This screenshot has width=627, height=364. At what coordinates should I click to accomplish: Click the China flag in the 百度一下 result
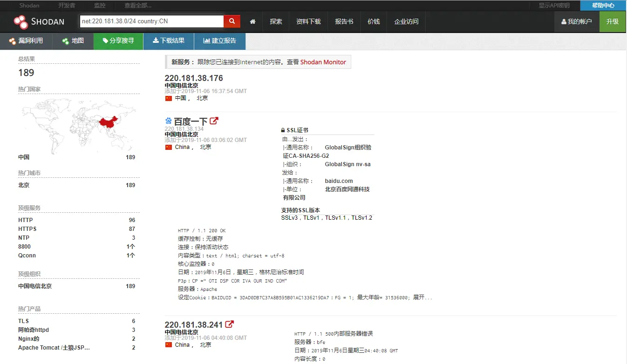pyautogui.click(x=169, y=147)
